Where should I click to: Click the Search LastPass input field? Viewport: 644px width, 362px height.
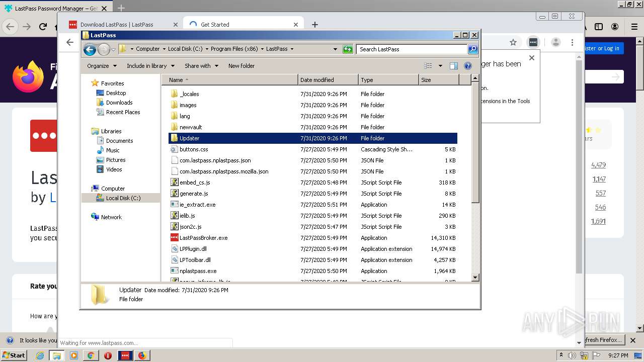click(412, 49)
